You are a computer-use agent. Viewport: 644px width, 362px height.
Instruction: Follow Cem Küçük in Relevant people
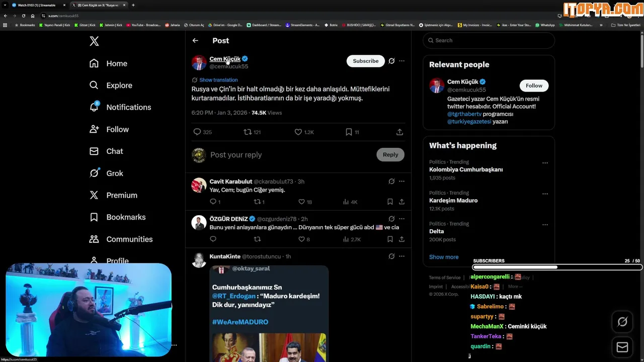pyautogui.click(x=534, y=85)
